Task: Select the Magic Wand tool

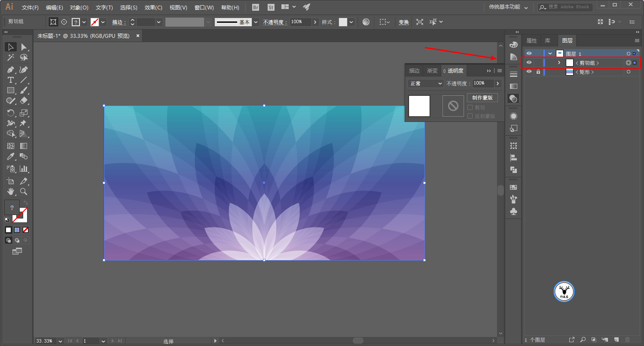Action: (11, 58)
